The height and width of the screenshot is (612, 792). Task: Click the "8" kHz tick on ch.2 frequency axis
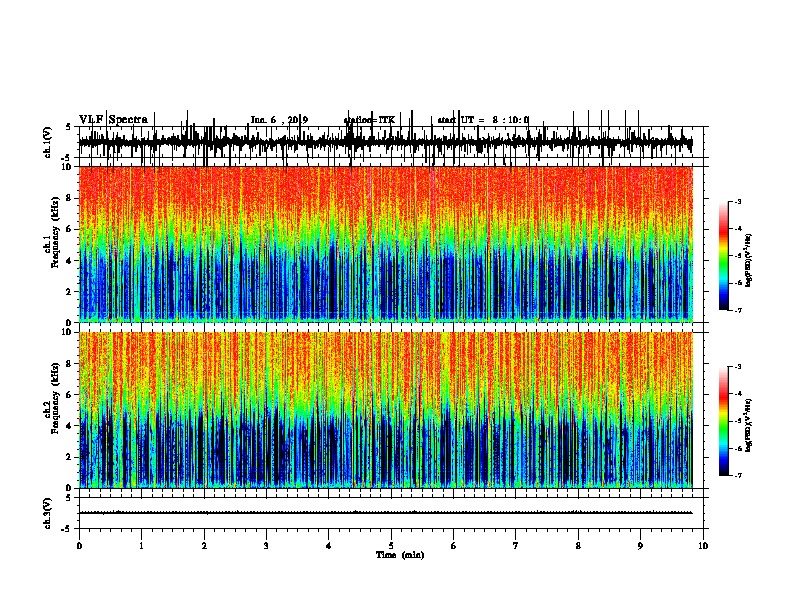tap(70, 364)
